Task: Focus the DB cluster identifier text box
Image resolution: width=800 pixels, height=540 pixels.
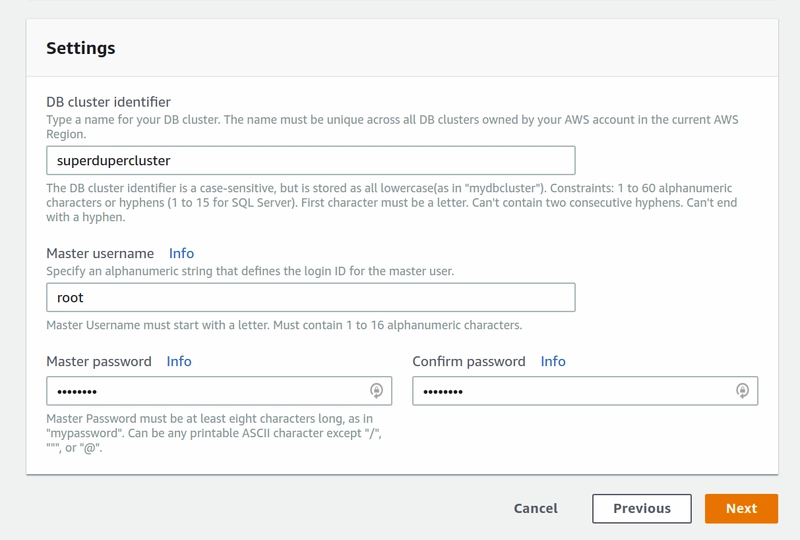Action: point(310,160)
